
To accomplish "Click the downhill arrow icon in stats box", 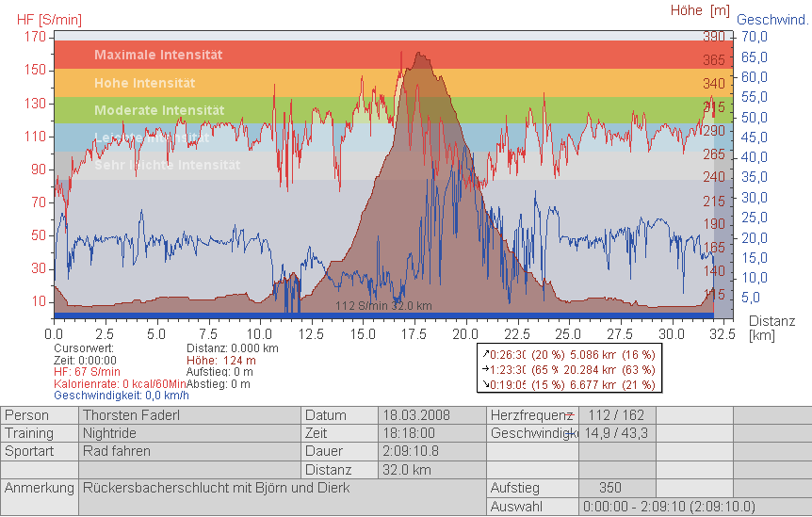I will [485, 384].
